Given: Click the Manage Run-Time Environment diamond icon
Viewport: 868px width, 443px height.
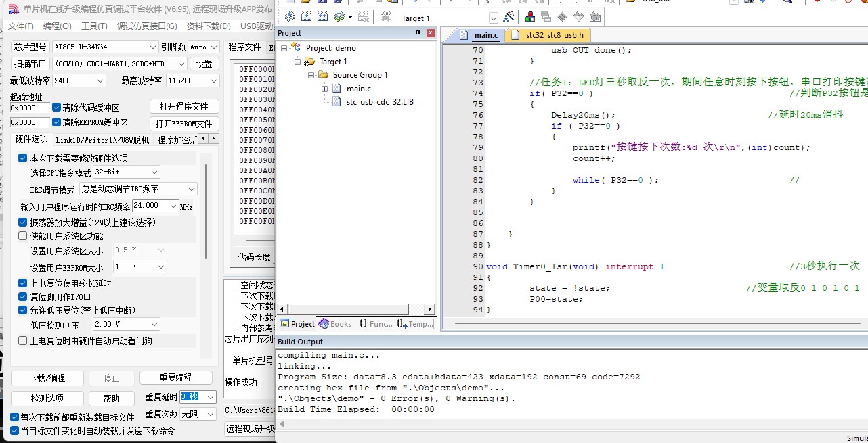Looking at the screenshot, I should pos(563,18).
